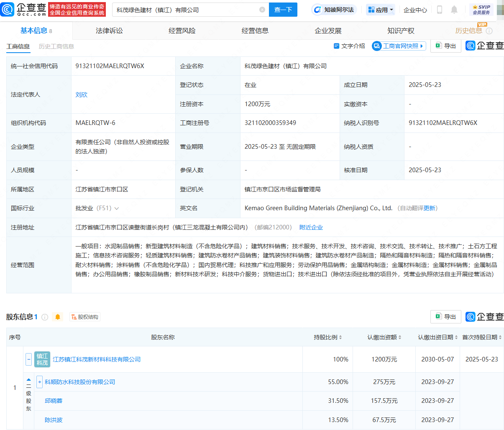Export business info to Excel
The height and width of the screenshot is (430, 504).
pos(446,46)
